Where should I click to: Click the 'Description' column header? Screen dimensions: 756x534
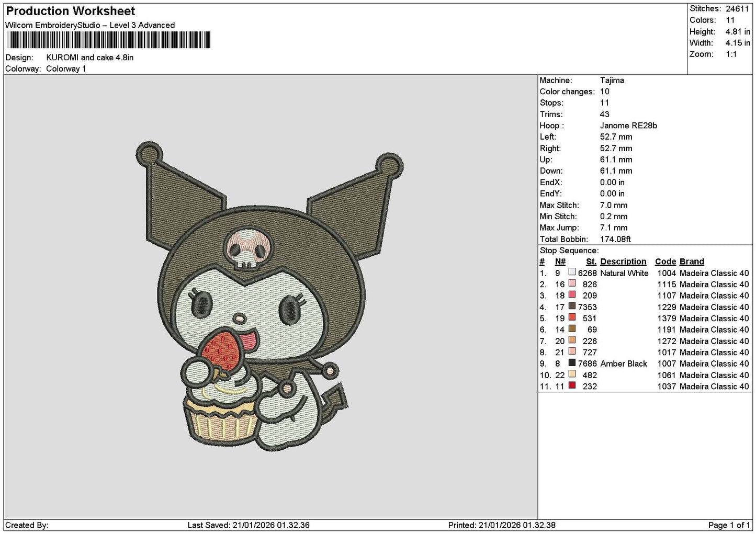[623, 262]
